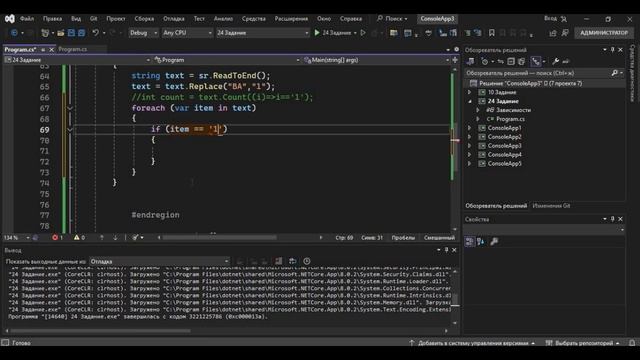Click Start Without Debugging outline play icon
Screen dimensions: 640x360
(363, 33)
